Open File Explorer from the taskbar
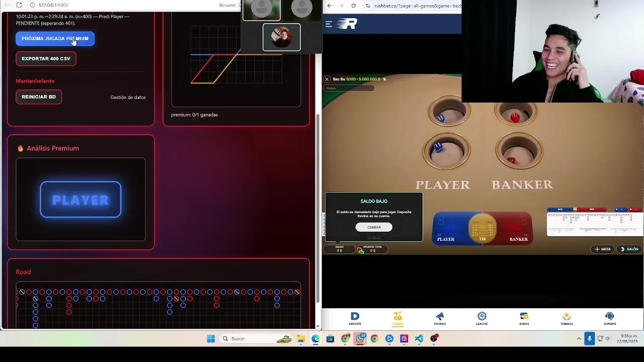644x362 pixels. [301, 339]
